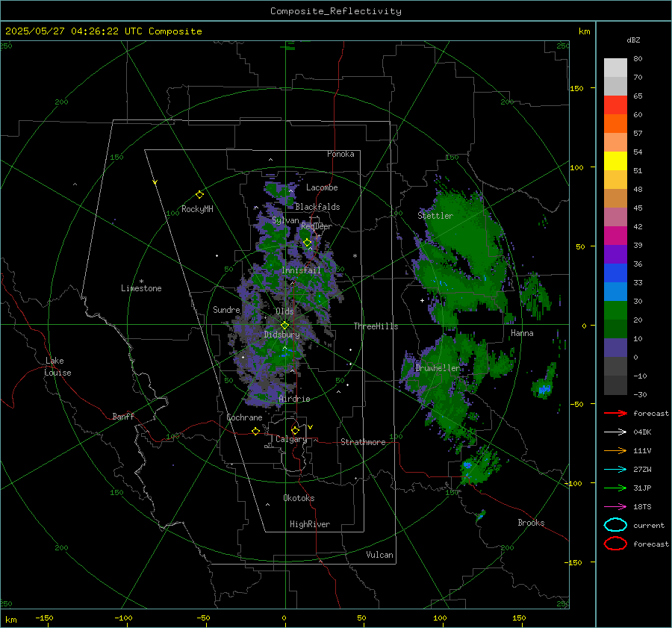The image size is (672, 628).
Task: Click the 33 dBZ blue color swatch
Action: click(x=615, y=273)
